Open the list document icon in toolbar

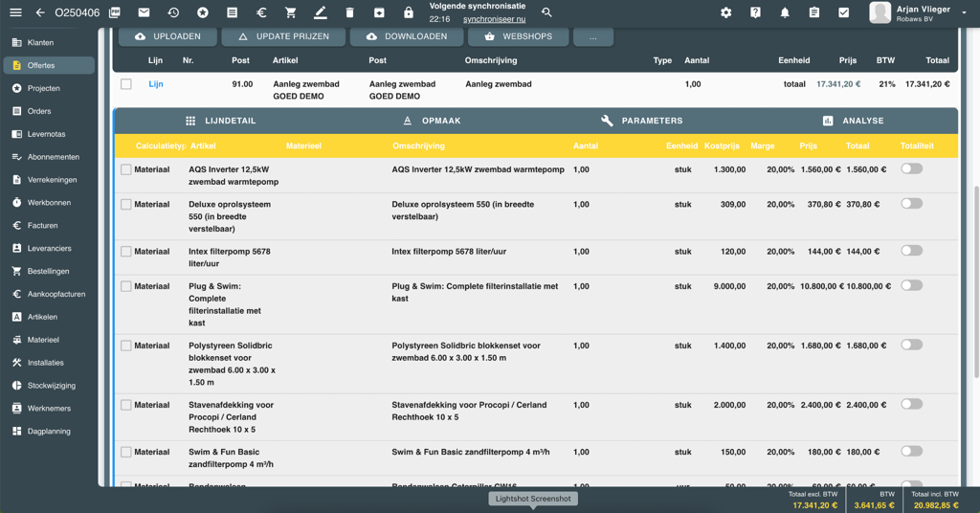pyautogui.click(x=232, y=12)
